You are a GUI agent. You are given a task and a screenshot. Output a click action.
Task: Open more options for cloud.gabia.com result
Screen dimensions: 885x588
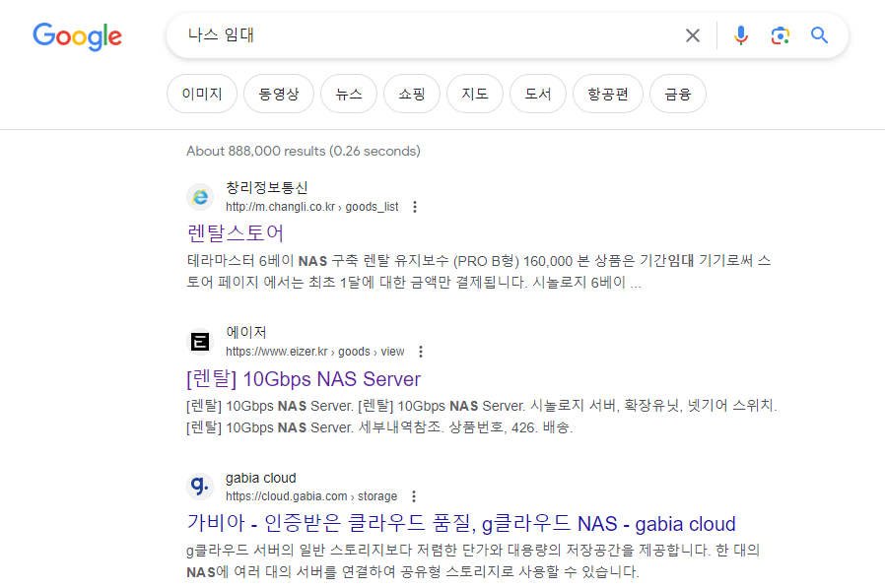[x=414, y=496]
